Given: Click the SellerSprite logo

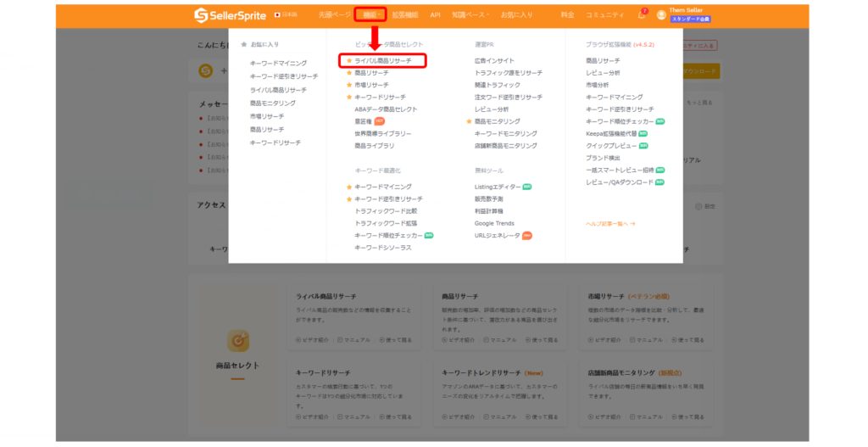Looking at the screenshot, I should tap(227, 15).
